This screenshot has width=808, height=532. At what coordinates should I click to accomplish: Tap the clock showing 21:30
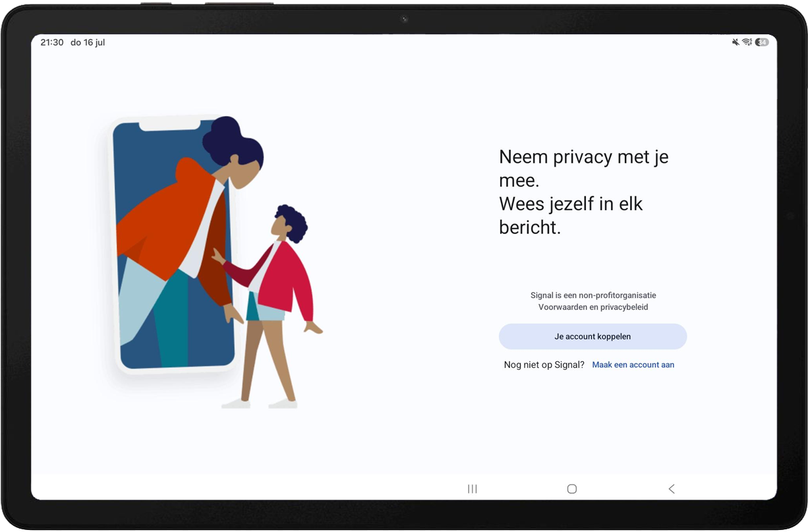click(52, 42)
